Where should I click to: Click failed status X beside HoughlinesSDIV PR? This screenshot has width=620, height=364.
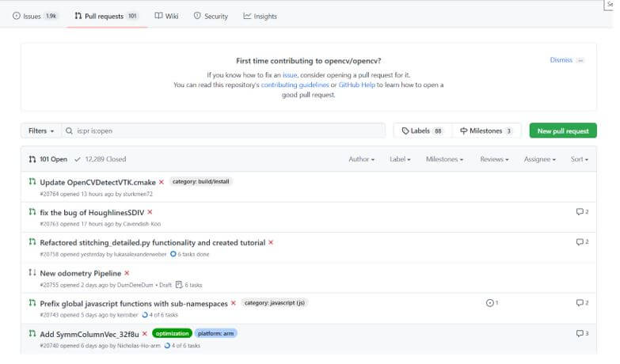pos(150,212)
